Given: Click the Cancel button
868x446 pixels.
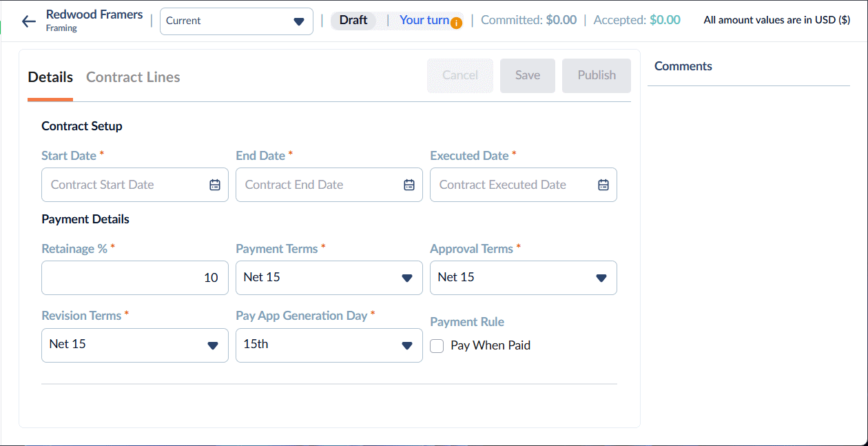Looking at the screenshot, I should 460,76.
